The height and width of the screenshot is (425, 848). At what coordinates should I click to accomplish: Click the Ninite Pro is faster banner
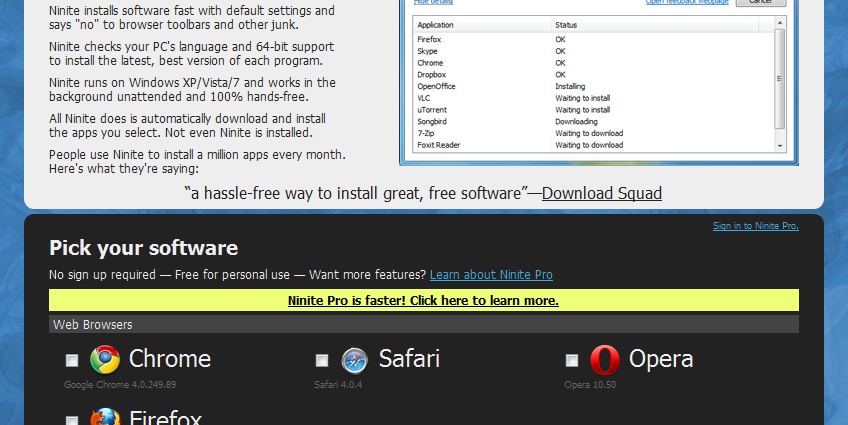pos(423,301)
